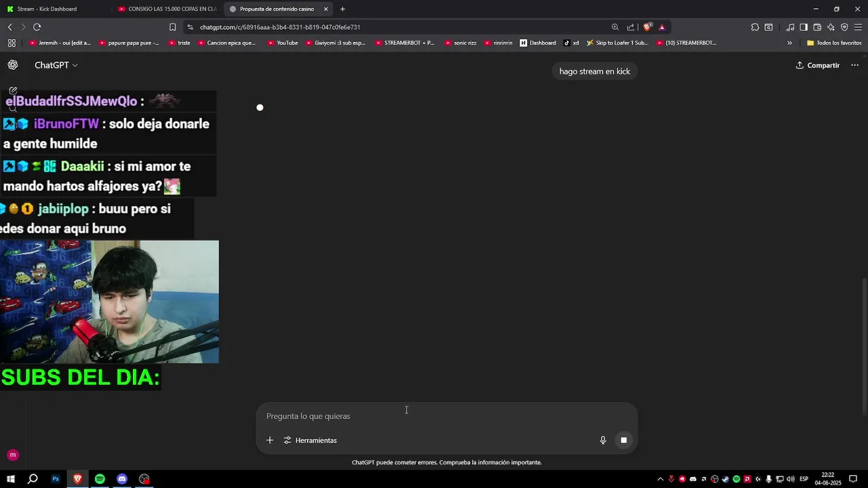
Task: Click the chatgpt.com URL in the address bar
Action: [x=280, y=27]
